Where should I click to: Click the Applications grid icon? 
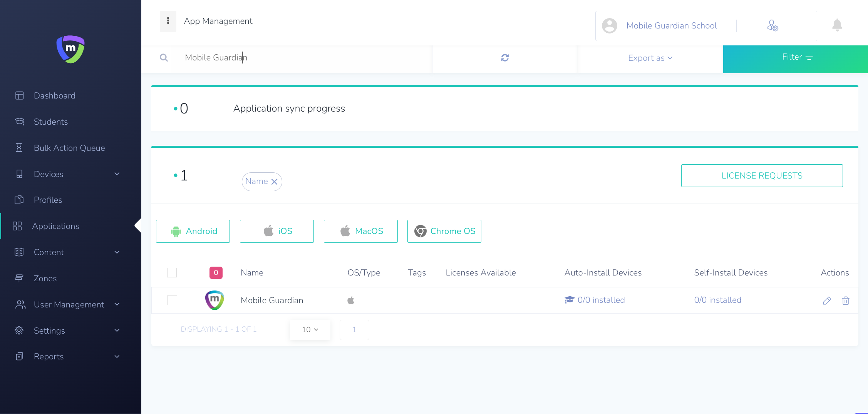coord(17,226)
